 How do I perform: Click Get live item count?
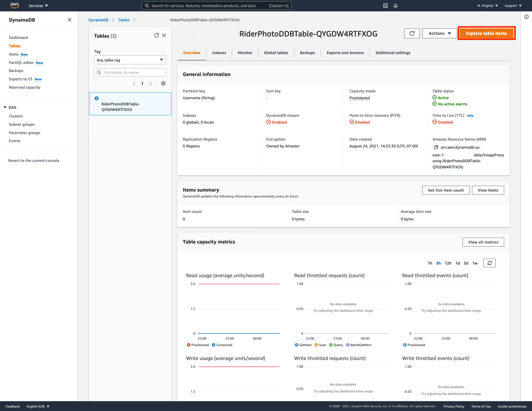pyautogui.click(x=446, y=190)
